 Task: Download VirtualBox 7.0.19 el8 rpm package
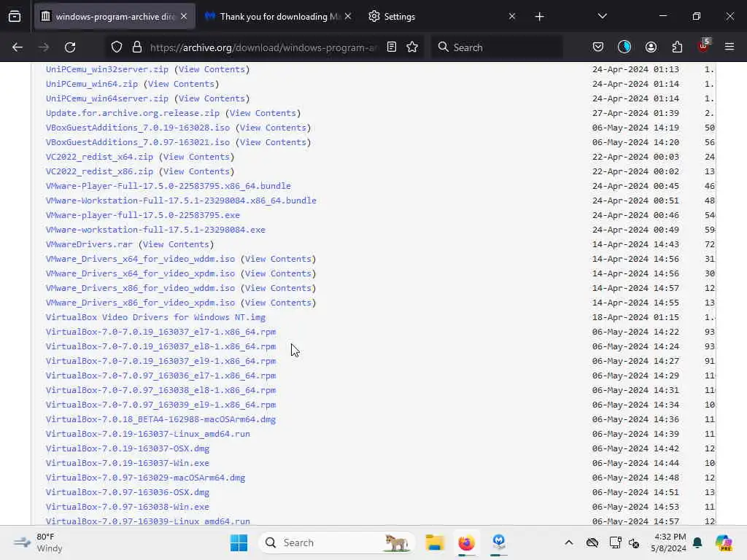click(160, 346)
